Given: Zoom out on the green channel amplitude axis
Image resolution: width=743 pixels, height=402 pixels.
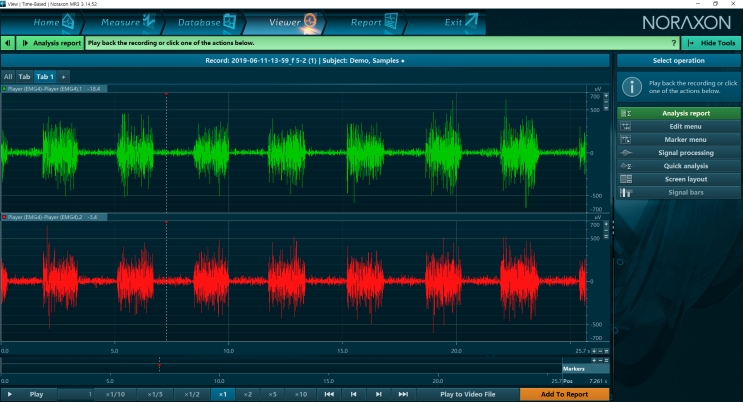Looking at the screenshot, I should coord(606,102).
